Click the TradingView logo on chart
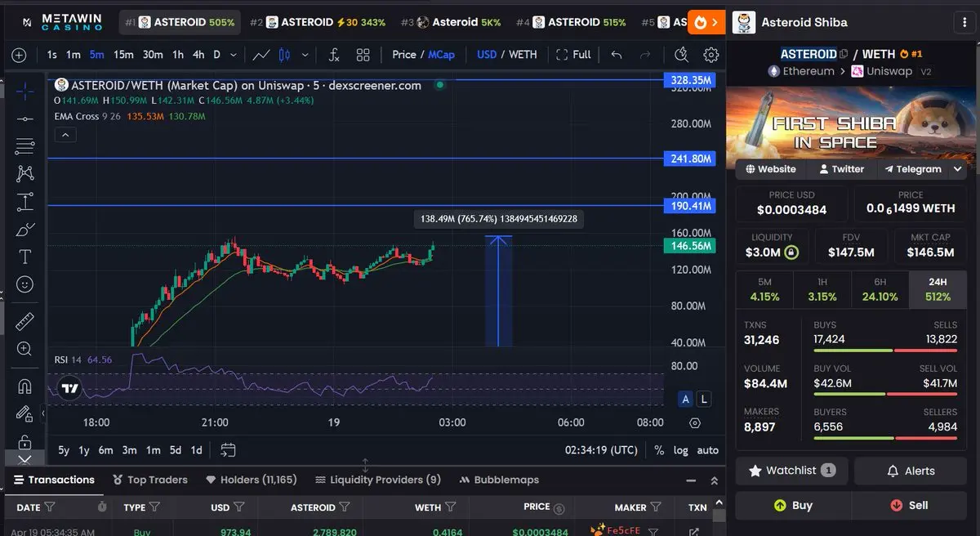This screenshot has height=536, width=980. (70, 388)
